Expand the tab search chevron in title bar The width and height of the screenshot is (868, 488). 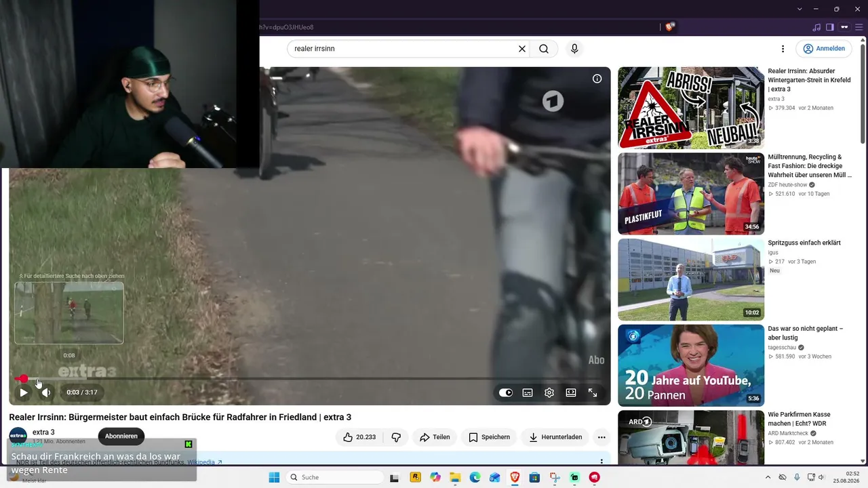tap(800, 9)
